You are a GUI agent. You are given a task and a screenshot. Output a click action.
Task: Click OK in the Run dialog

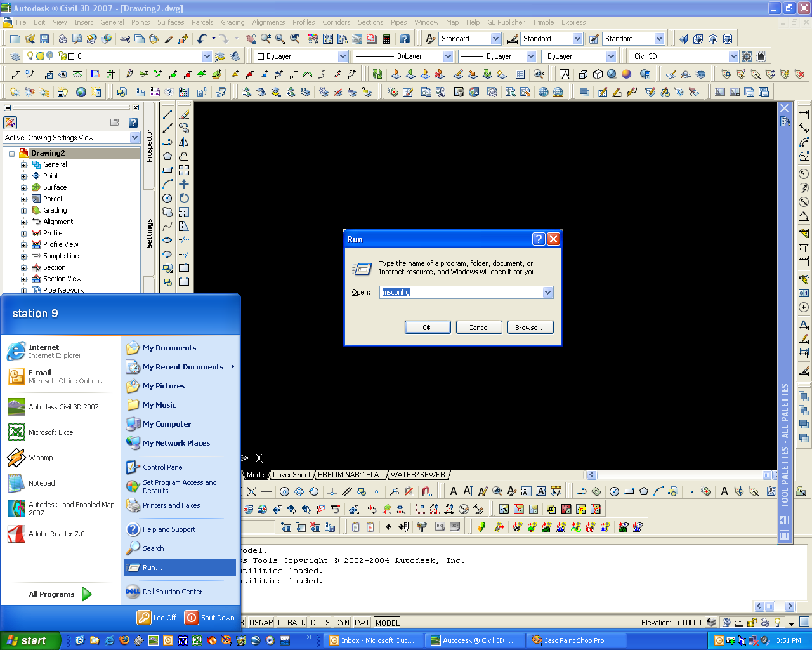(x=428, y=328)
